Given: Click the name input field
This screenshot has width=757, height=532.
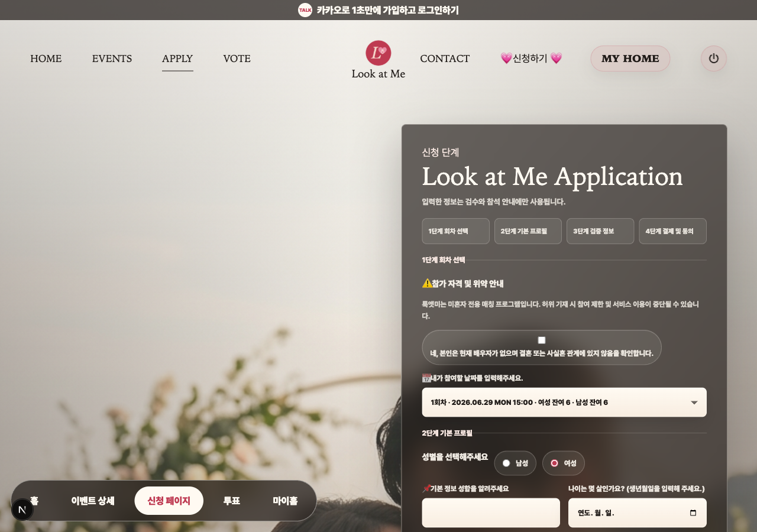Looking at the screenshot, I should click(491, 513).
